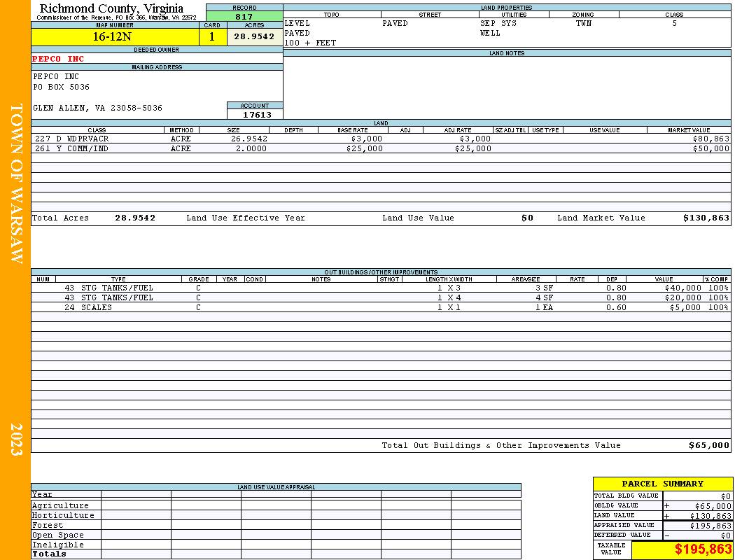735x560 pixels.
Task: Click the Land Market Value total $130,863
Action: [706, 218]
